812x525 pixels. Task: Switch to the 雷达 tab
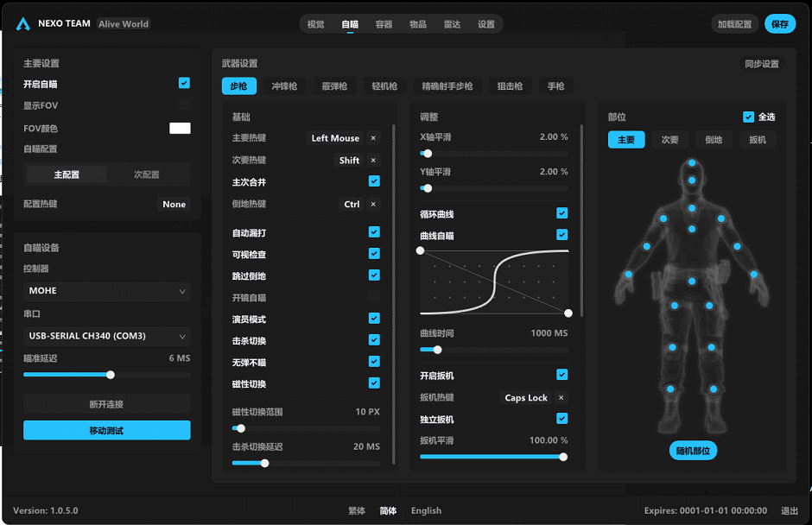coord(452,24)
